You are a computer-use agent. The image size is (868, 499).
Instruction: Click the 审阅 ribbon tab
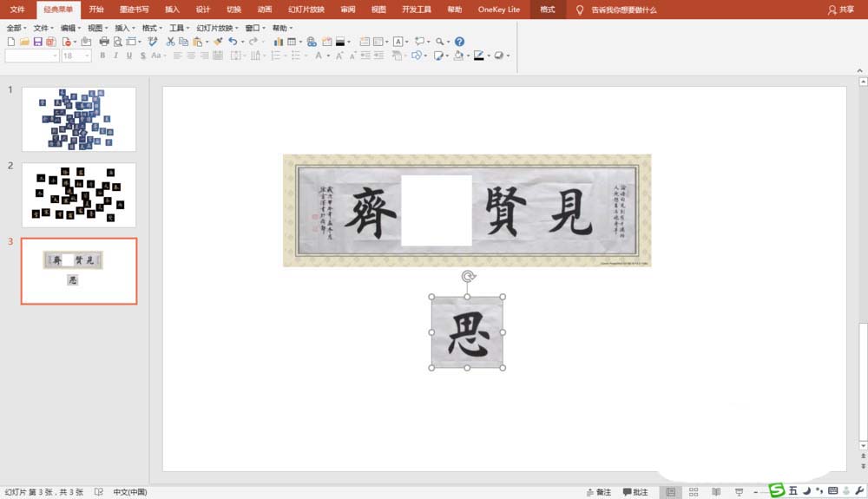point(348,10)
